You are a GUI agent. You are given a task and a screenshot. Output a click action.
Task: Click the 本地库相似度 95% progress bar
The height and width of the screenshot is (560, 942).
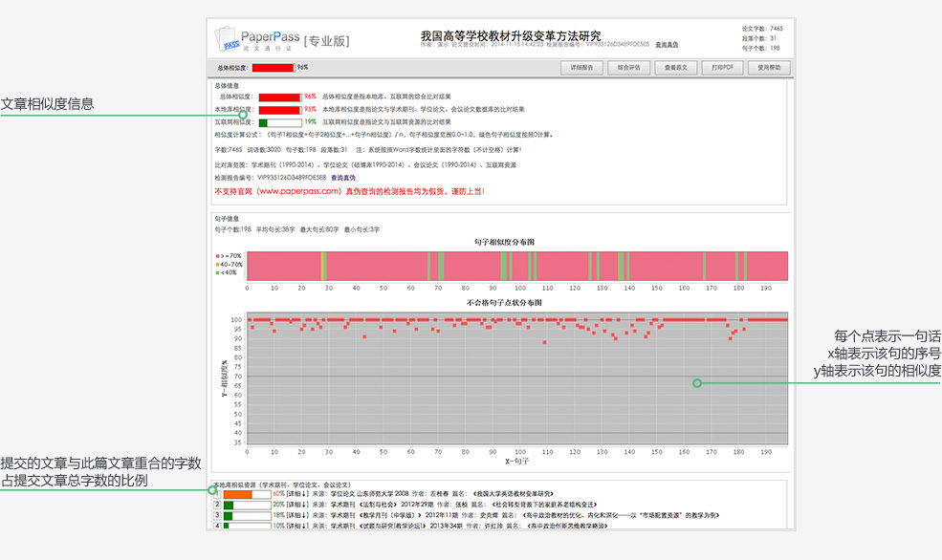(x=279, y=110)
